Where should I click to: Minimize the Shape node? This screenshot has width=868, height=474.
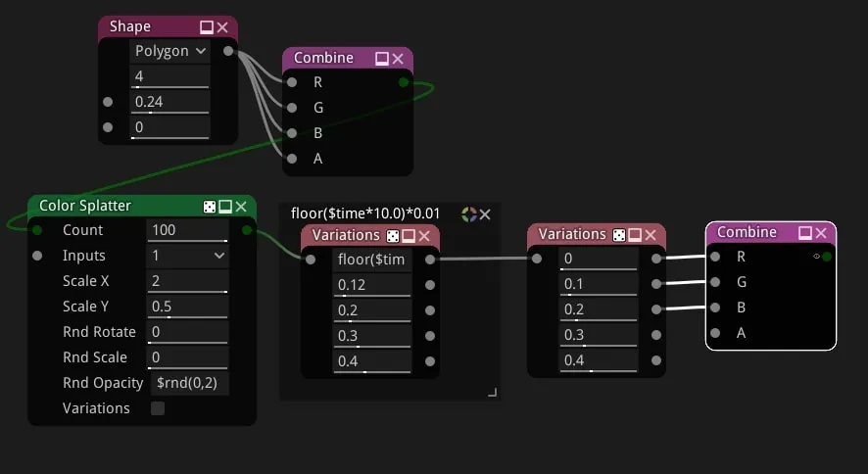coord(207,27)
